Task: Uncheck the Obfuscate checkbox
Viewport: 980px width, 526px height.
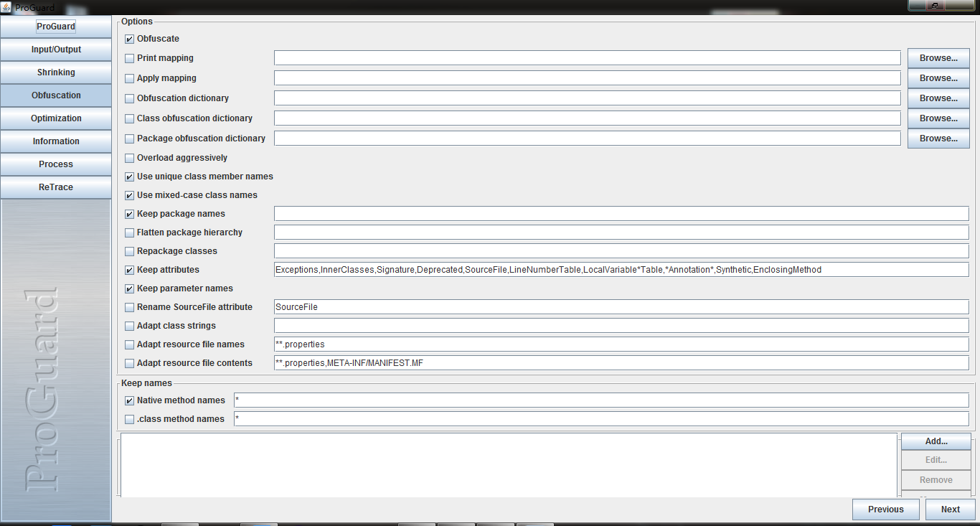Action: pos(130,39)
